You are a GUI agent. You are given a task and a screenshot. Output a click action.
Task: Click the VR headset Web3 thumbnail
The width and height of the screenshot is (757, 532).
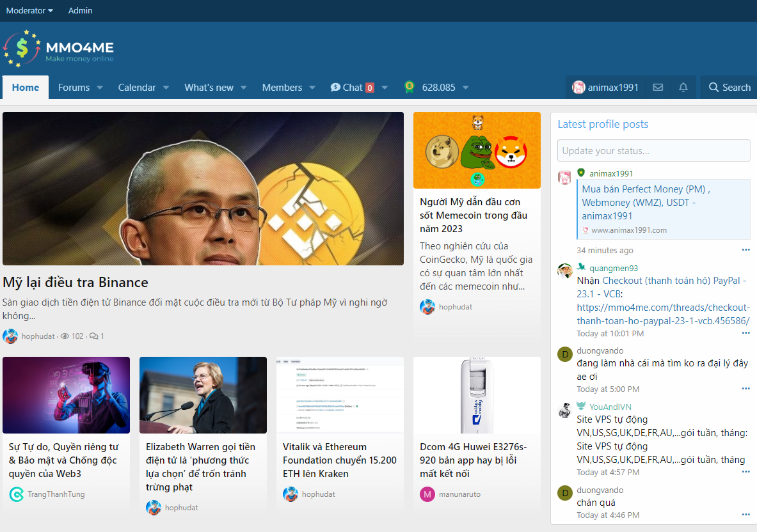tap(66, 395)
